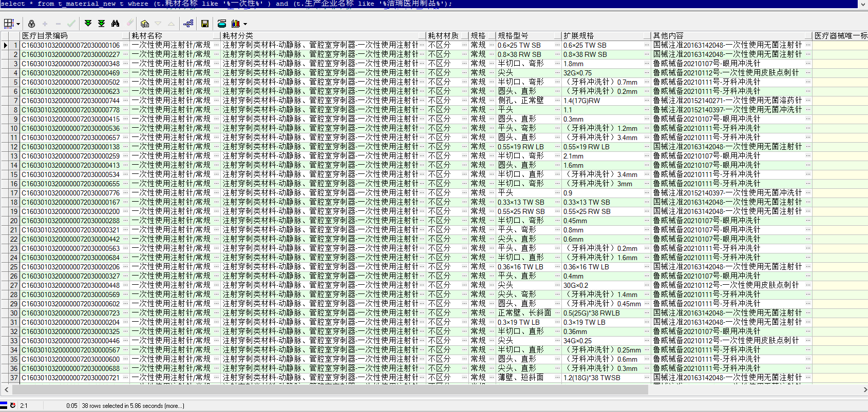
Task: Open ellipsis editor for 耗材名称 in row 1
Action: tap(216, 45)
